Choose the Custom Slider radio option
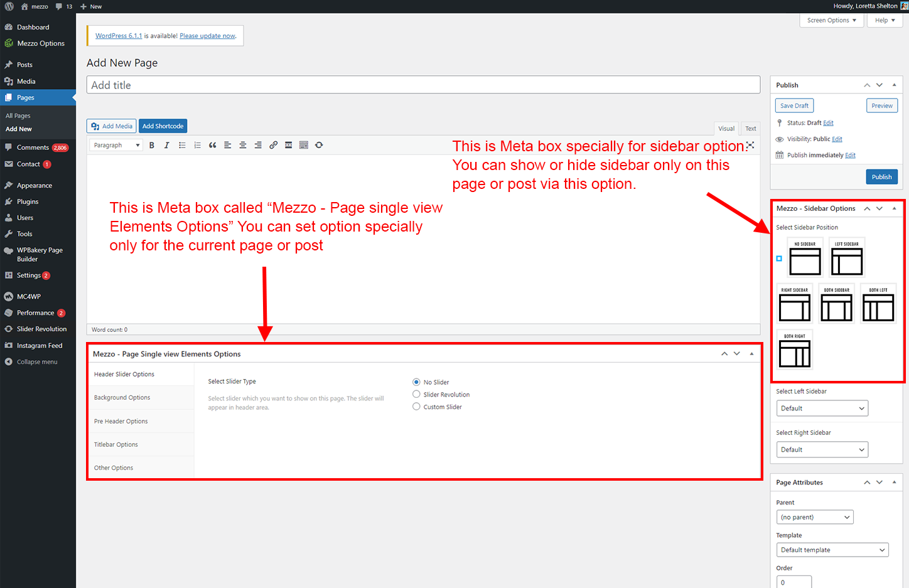909x588 pixels. (416, 407)
